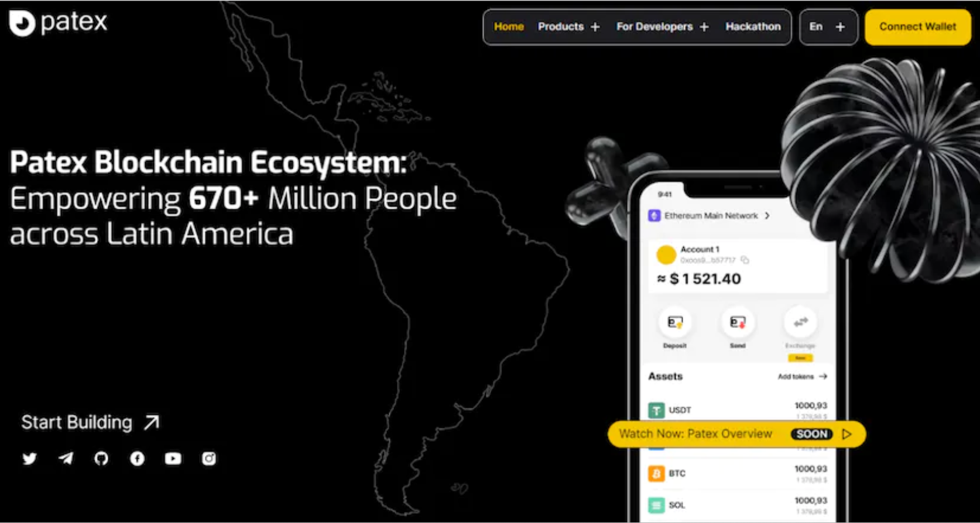Click the play triangle on Watch Now banner

point(847,434)
